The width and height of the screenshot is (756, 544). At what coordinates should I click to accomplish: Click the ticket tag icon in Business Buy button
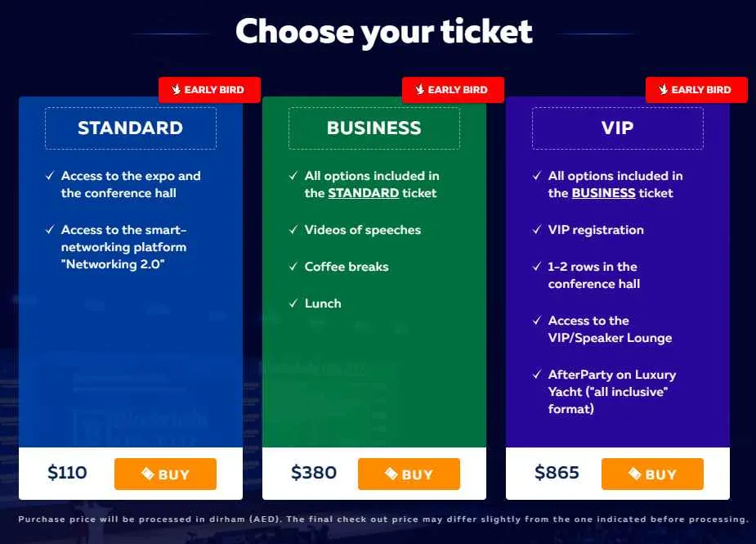click(x=391, y=474)
